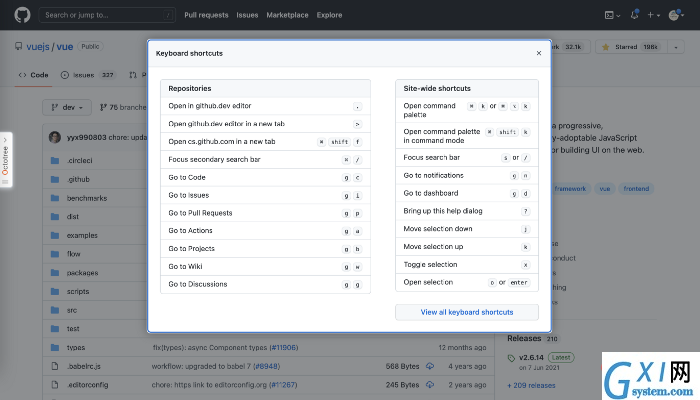Focus the Search or jump to field
This screenshot has width=700, height=400.
coord(107,15)
